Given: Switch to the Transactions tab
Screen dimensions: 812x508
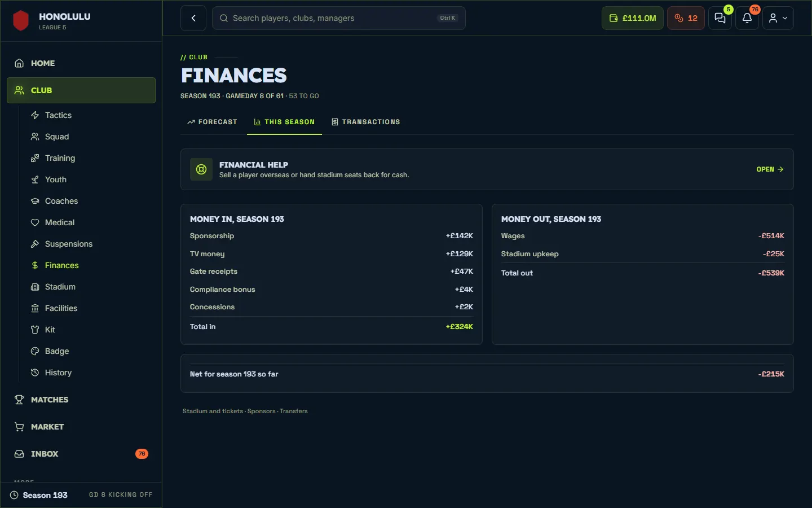Looking at the screenshot, I should [366, 122].
